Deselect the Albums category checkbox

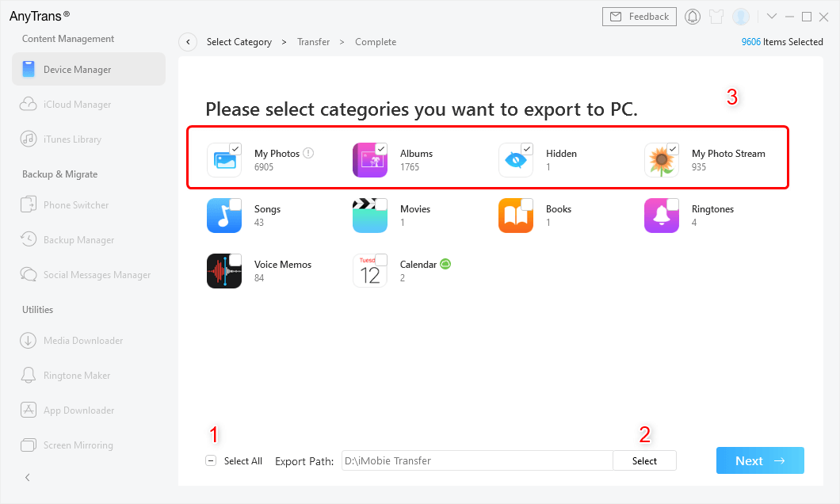click(x=381, y=147)
